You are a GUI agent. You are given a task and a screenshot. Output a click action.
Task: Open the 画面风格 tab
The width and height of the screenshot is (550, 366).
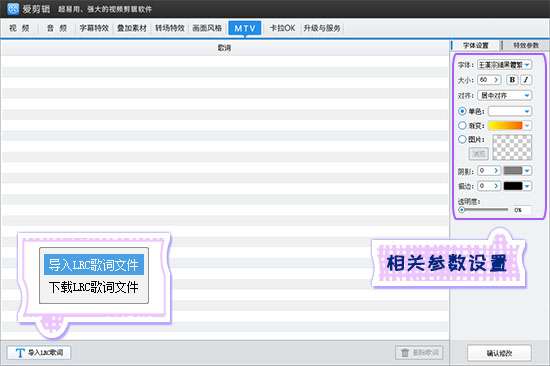pos(207,28)
